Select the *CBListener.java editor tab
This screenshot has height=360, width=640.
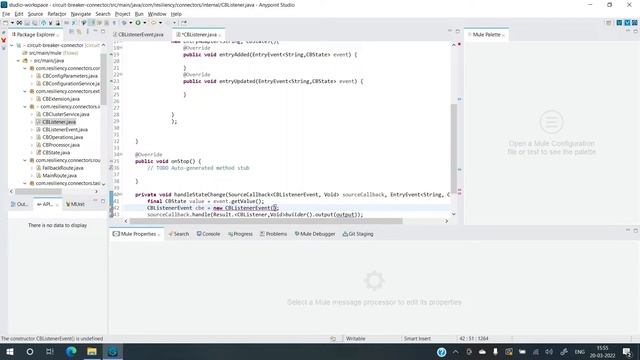(x=199, y=35)
